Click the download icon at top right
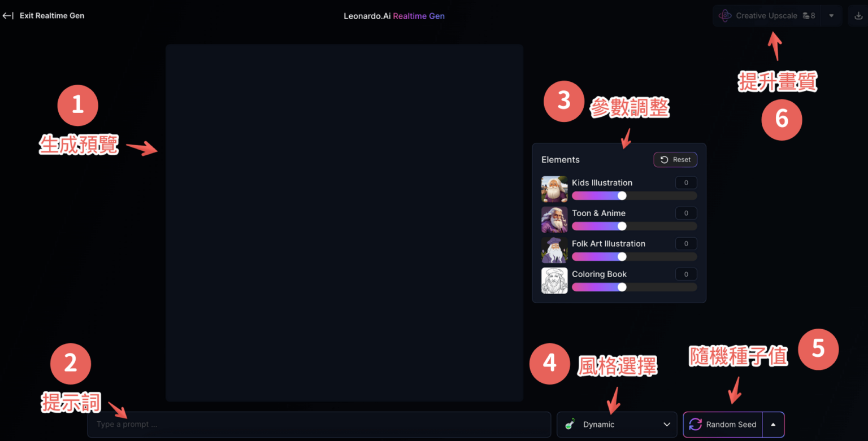The image size is (868, 441). point(858,16)
